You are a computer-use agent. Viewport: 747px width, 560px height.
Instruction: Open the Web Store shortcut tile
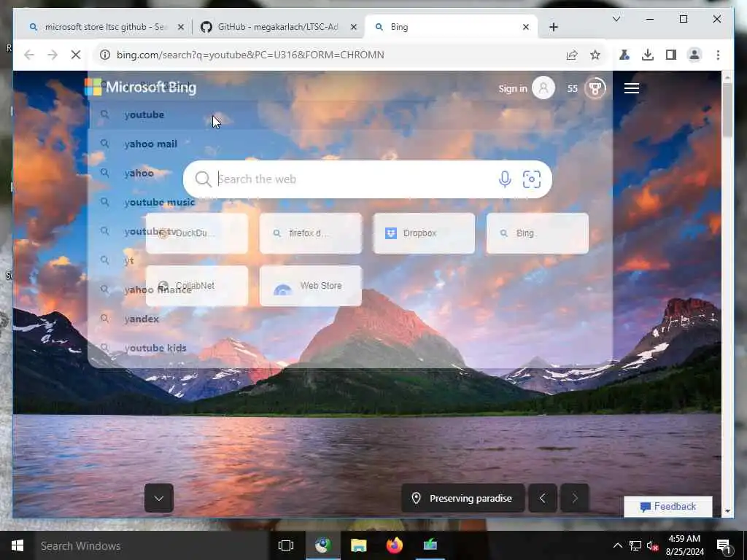(x=311, y=286)
